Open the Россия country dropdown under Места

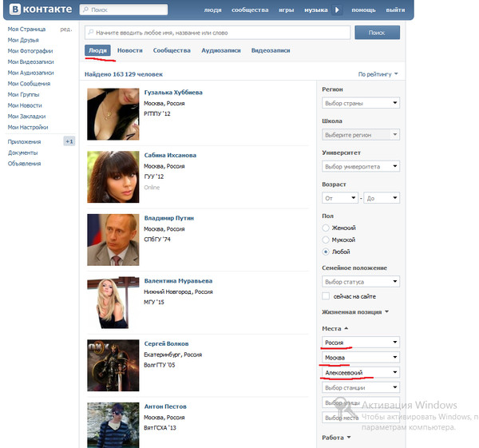point(361,343)
